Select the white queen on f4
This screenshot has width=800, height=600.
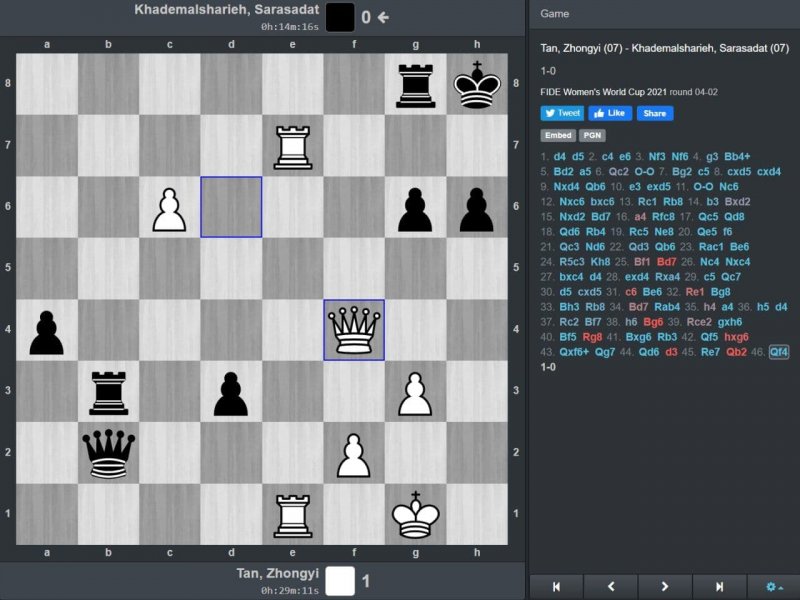click(354, 330)
